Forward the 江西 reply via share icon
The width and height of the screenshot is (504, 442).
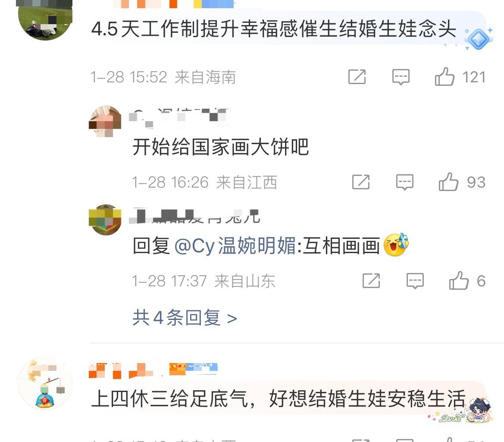(361, 182)
